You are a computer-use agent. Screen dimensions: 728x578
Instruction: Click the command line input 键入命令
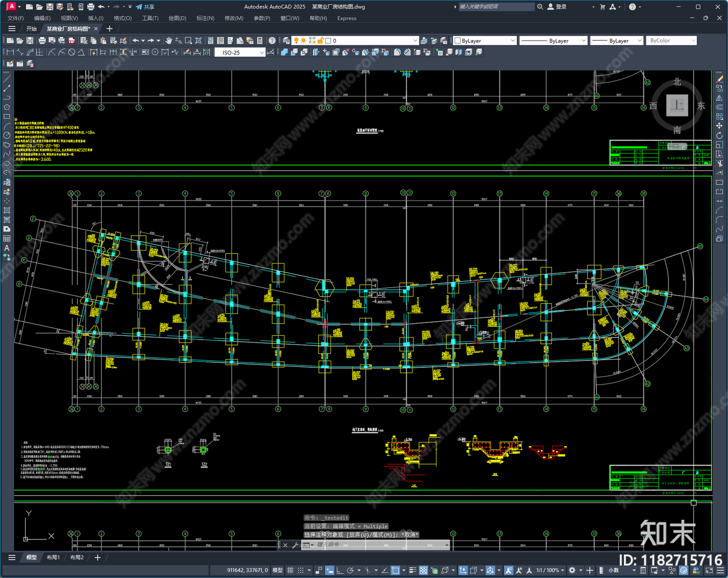tap(375, 545)
